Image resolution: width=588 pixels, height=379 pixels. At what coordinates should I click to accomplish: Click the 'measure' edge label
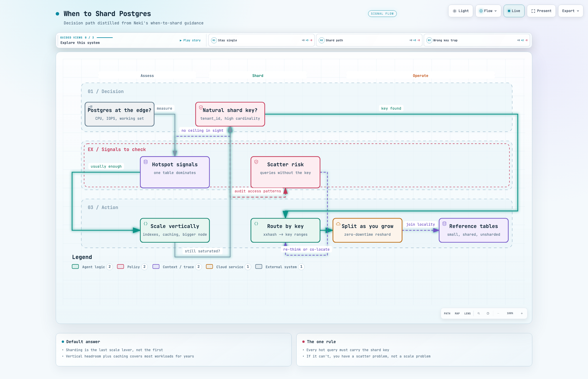(x=165, y=108)
